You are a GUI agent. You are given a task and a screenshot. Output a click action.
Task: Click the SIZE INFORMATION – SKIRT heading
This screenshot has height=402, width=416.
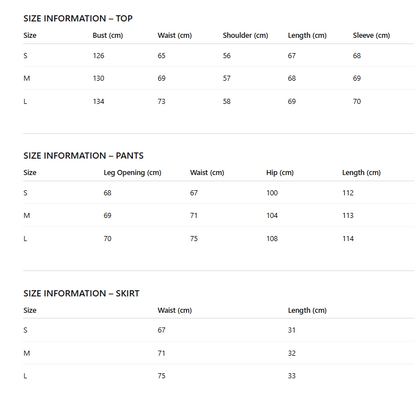pos(81,293)
